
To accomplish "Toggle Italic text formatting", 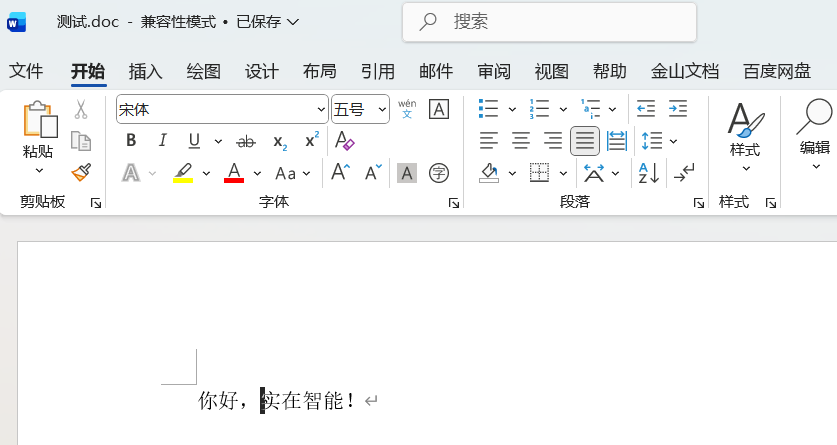I will [x=162, y=141].
